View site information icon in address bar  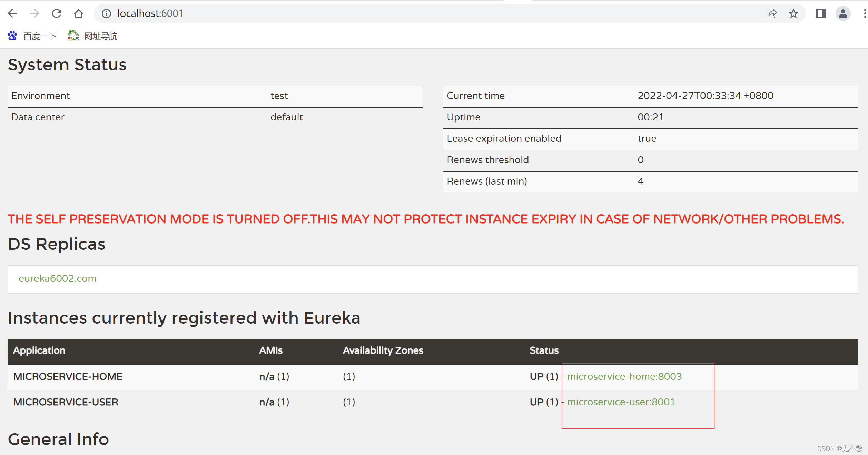point(106,13)
